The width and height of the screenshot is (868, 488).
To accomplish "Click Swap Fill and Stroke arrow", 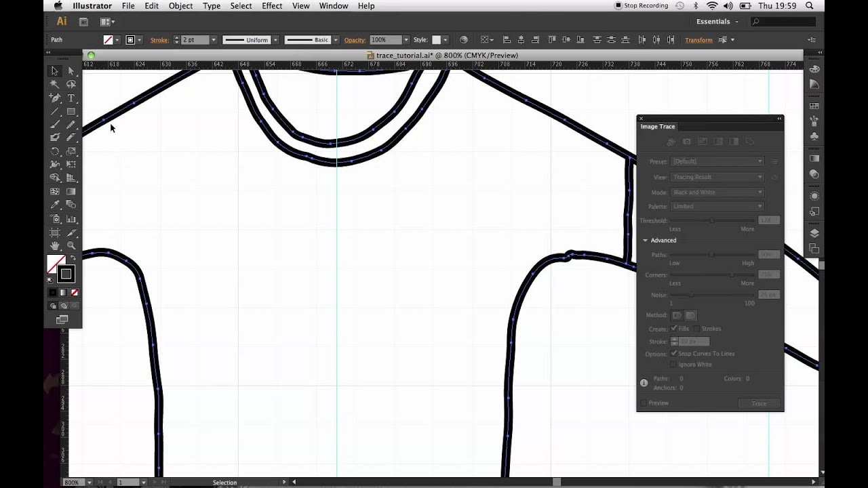I will point(73,258).
